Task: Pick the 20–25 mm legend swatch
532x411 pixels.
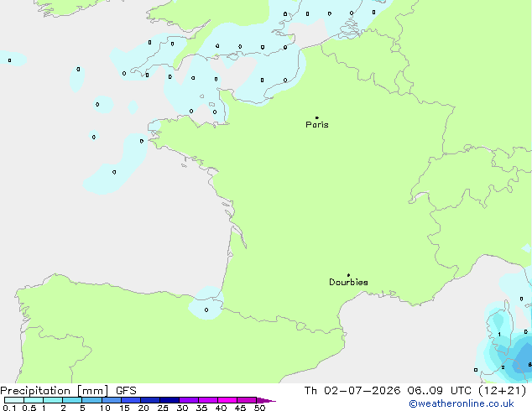Action: (150, 400)
